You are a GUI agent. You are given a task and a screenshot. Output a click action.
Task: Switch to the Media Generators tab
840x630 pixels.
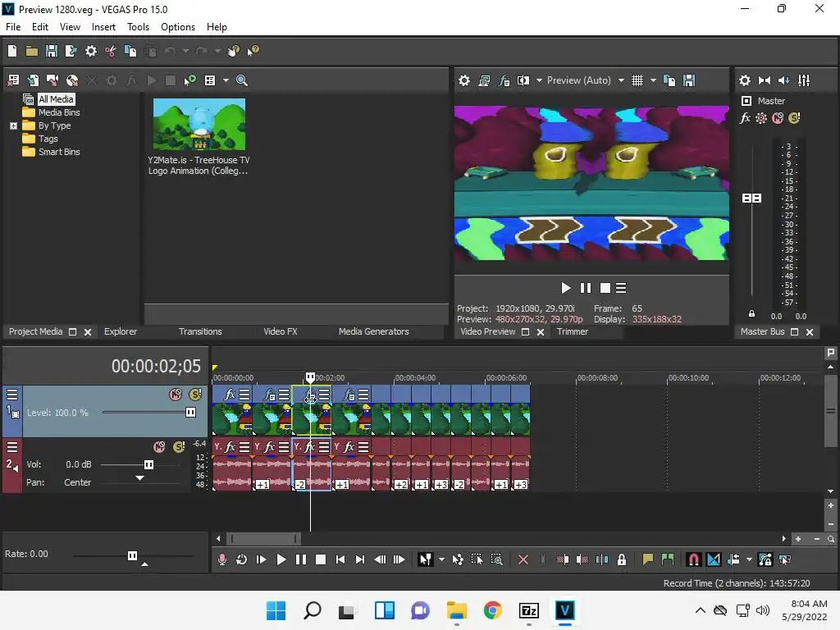(x=373, y=331)
